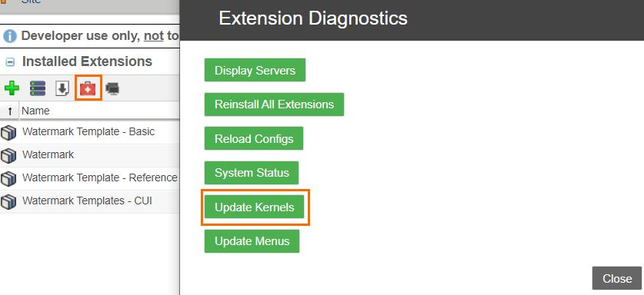644x295 pixels.
Task: Click the download arrow icon in toolbar
Action: coord(62,88)
